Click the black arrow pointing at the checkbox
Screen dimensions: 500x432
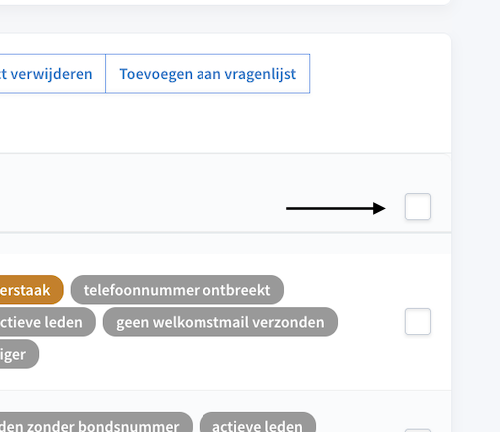tap(336, 208)
